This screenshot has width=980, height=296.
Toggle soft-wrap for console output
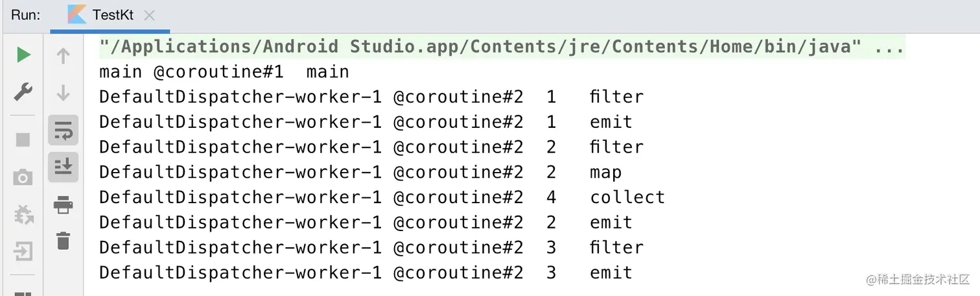click(x=63, y=130)
